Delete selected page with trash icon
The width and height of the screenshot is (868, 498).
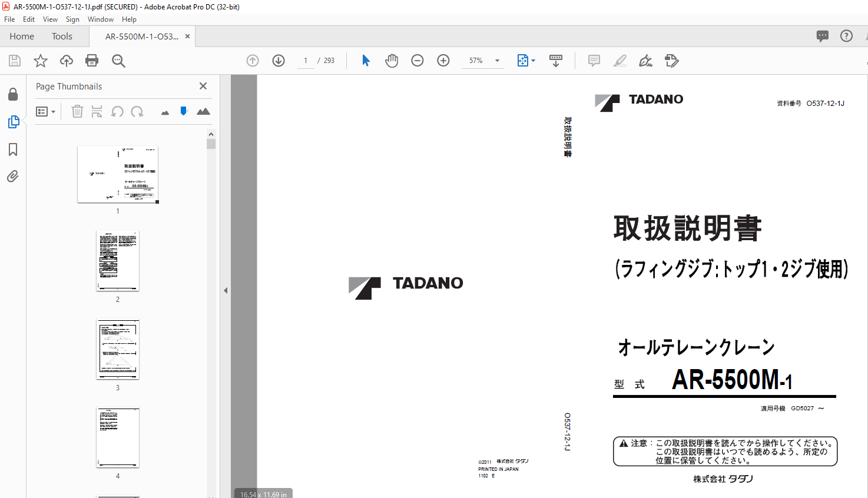click(x=77, y=111)
